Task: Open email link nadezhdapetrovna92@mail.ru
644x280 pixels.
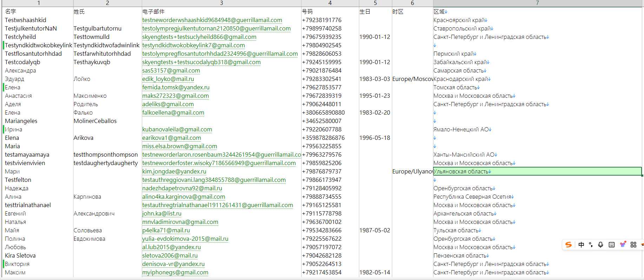Action: pyautogui.click(x=182, y=188)
